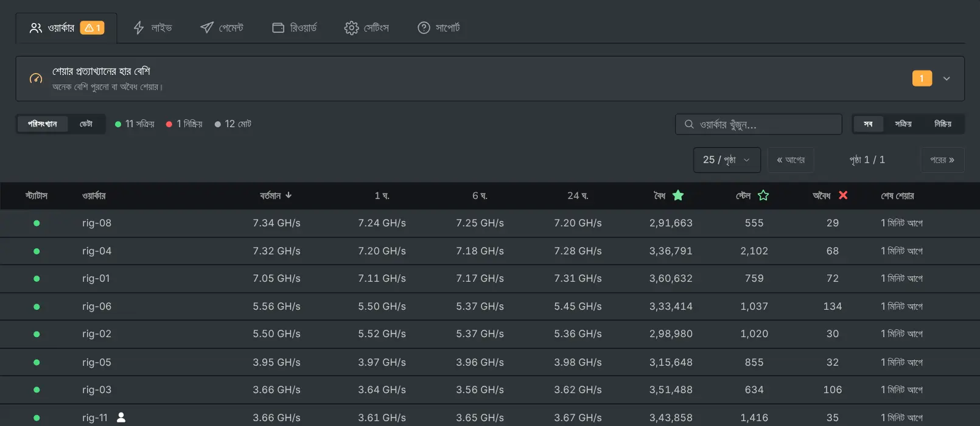Expand the share rejection alert chevron
Viewport: 980px width, 426px height.
pyautogui.click(x=947, y=79)
